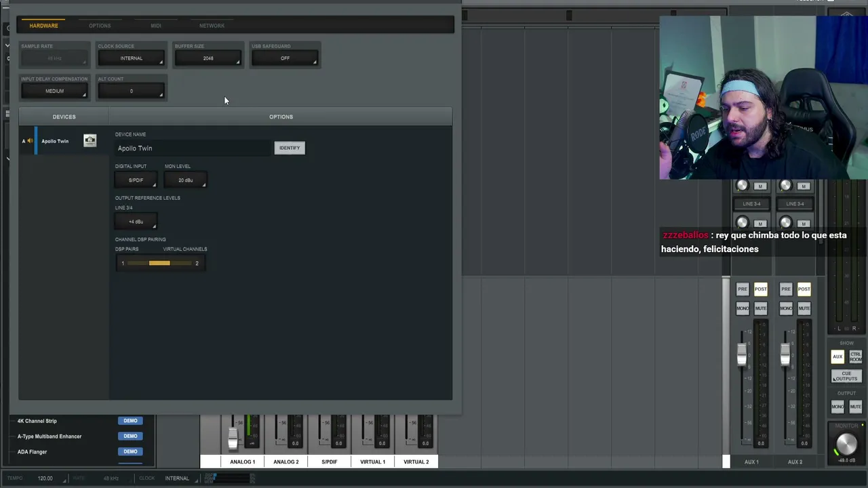Mute the AUX 2 channel
The height and width of the screenshot is (488, 868).
(x=804, y=308)
